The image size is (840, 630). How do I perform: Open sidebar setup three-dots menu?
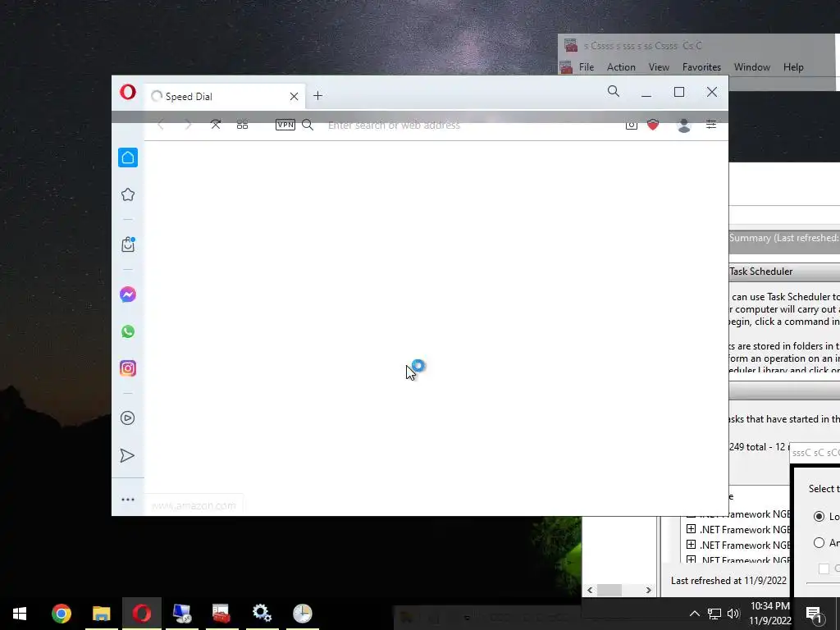tap(127, 500)
